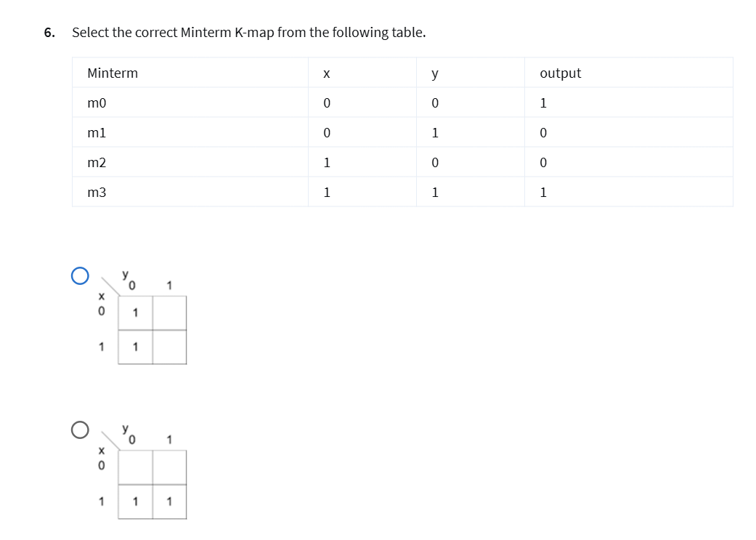Click the output column header
756x540 pixels.
click(x=561, y=73)
